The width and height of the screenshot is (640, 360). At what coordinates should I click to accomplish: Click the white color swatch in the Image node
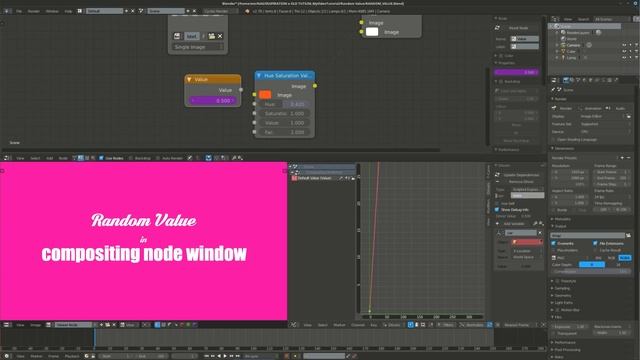[x=372, y=32]
